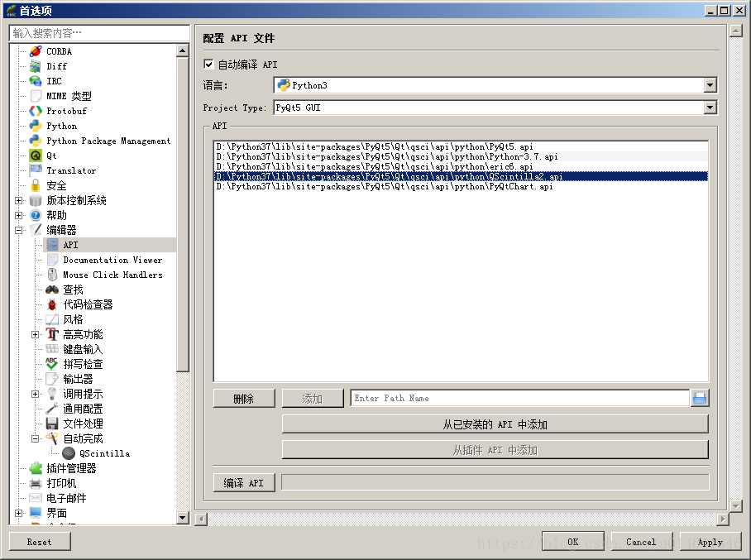
Task: Click the 拼写检查 ABC checkmark icon
Action: [52, 364]
